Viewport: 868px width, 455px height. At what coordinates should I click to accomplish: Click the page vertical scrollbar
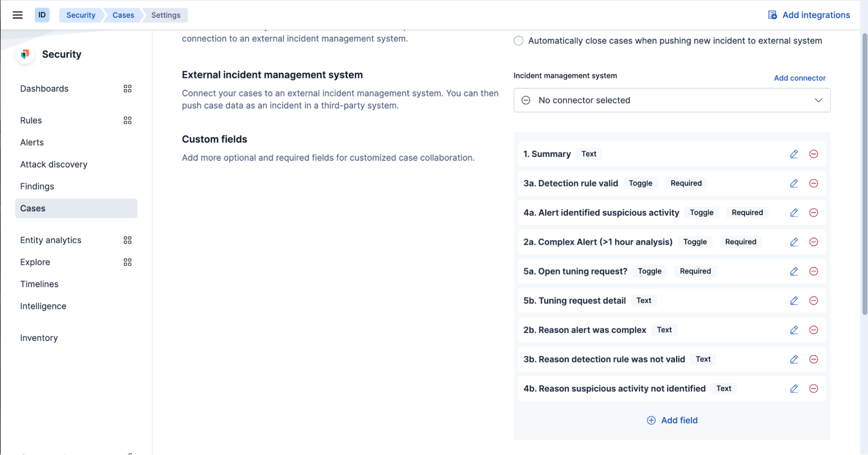coord(864,174)
